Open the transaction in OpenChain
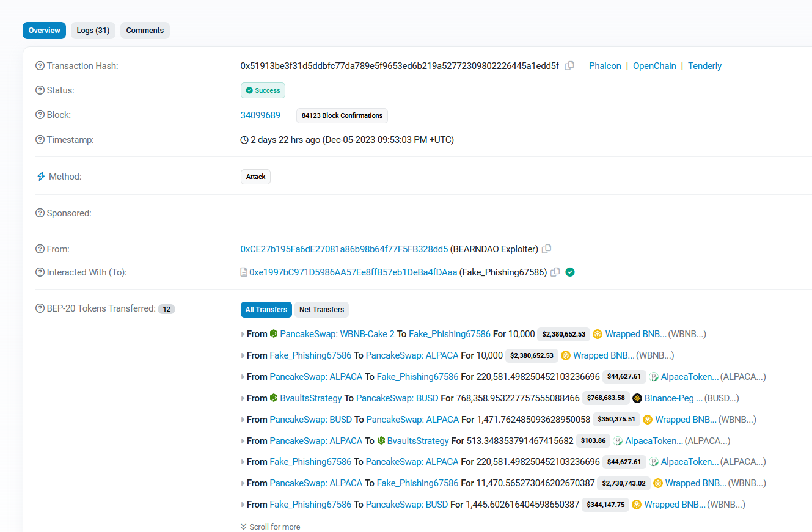Viewport: 812px width, 532px height. (x=654, y=66)
